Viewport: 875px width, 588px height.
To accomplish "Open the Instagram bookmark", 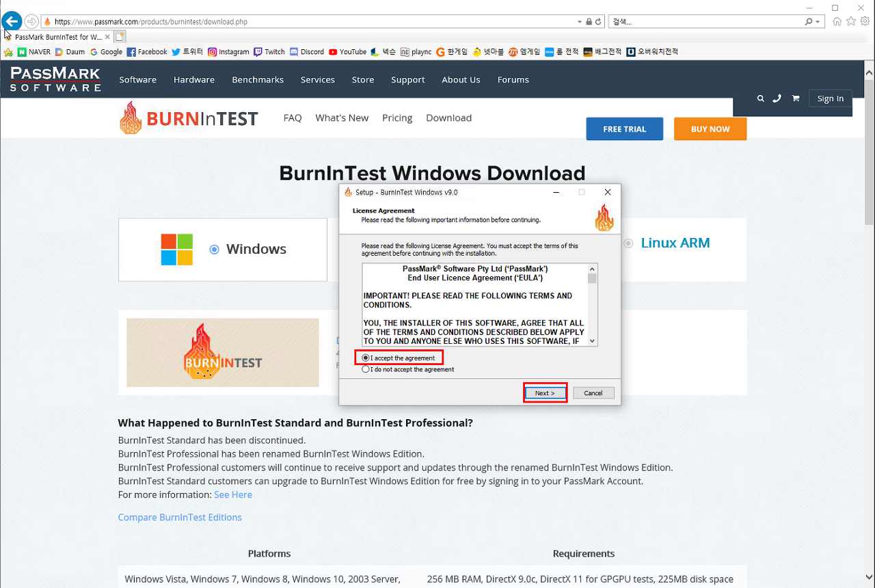I will [x=228, y=52].
